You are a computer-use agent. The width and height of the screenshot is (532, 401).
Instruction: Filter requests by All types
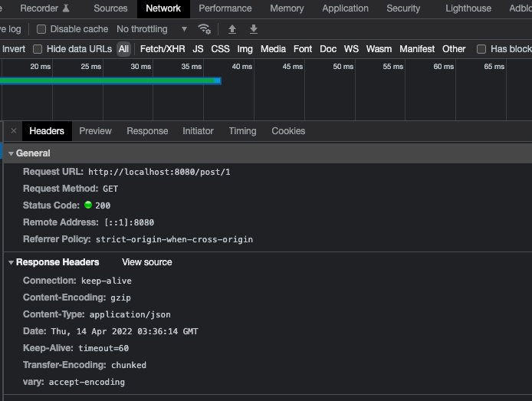click(x=123, y=49)
